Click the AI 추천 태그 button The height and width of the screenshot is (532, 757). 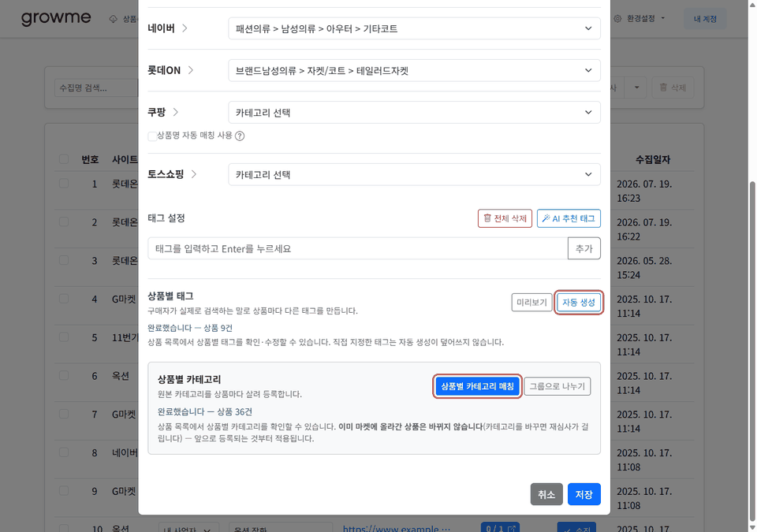[x=569, y=218]
